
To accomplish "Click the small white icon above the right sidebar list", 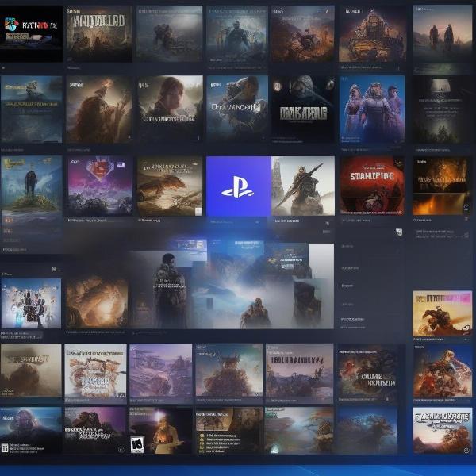I will click(399, 232).
